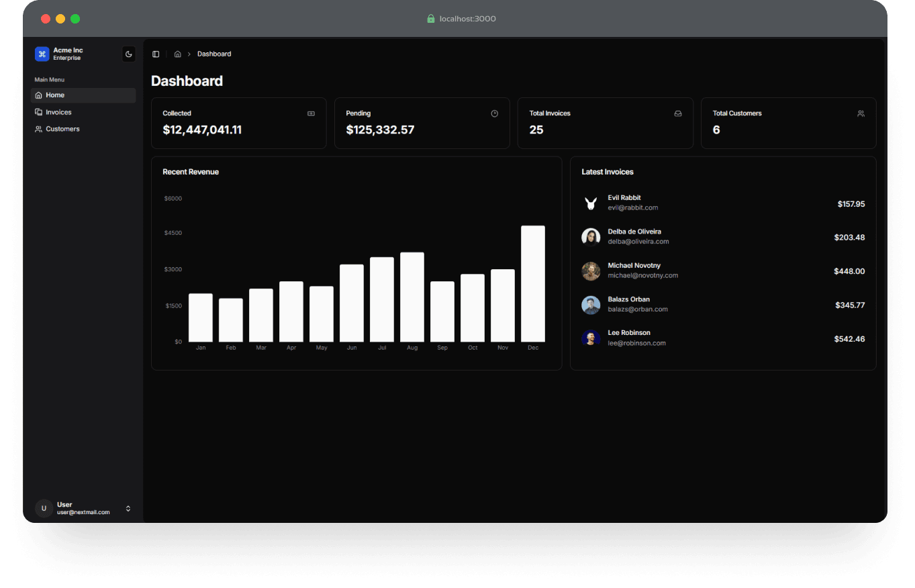Viewport: 915px width, 588px height.
Task: Click the green maximize window button
Action: [75, 19]
